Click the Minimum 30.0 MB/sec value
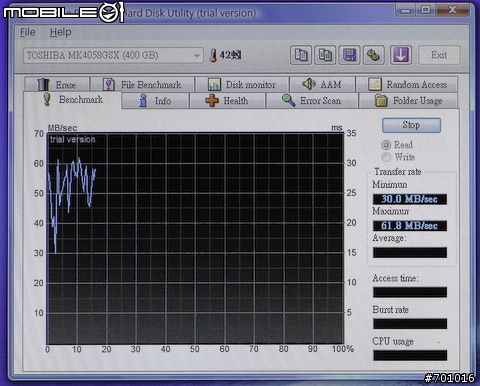 pos(410,199)
